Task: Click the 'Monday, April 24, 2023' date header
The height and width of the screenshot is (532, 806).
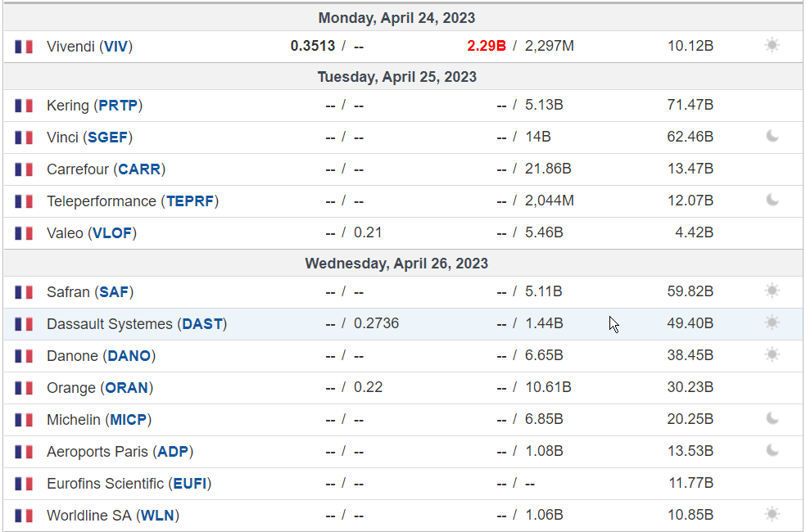Action: [396, 18]
